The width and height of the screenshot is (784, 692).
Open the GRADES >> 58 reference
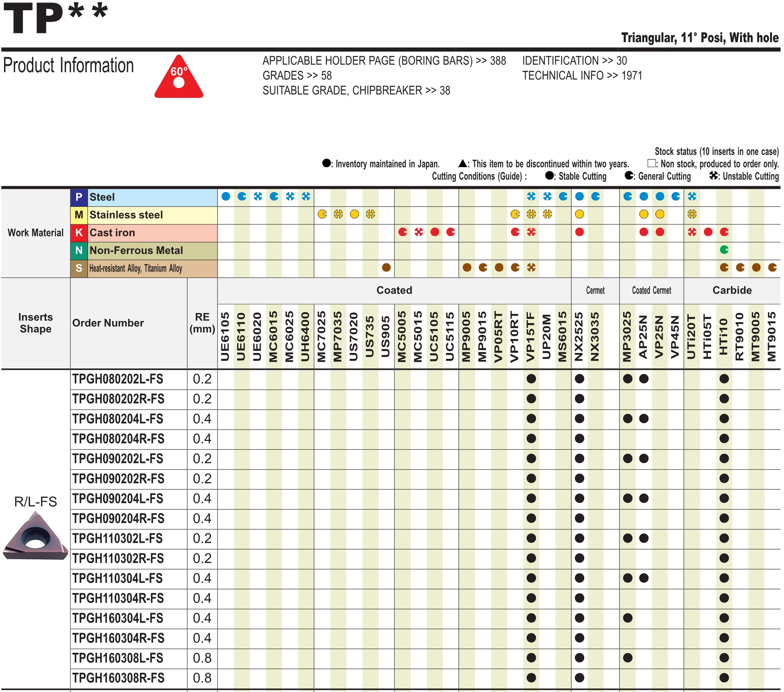pos(297,76)
